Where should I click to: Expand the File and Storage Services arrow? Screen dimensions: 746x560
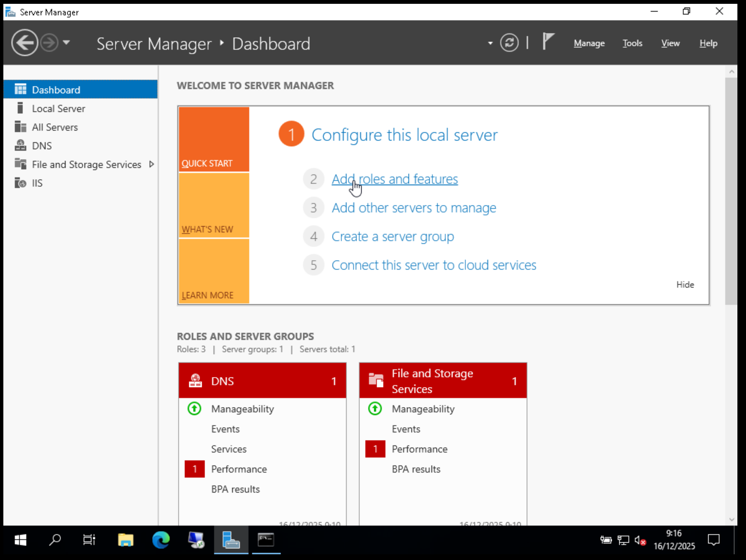coord(151,164)
